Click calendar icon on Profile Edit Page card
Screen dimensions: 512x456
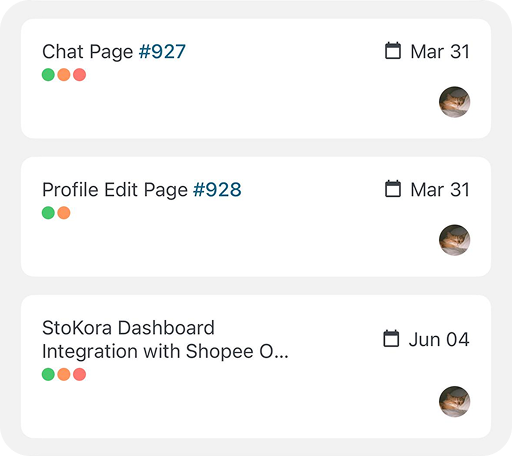pyautogui.click(x=393, y=189)
